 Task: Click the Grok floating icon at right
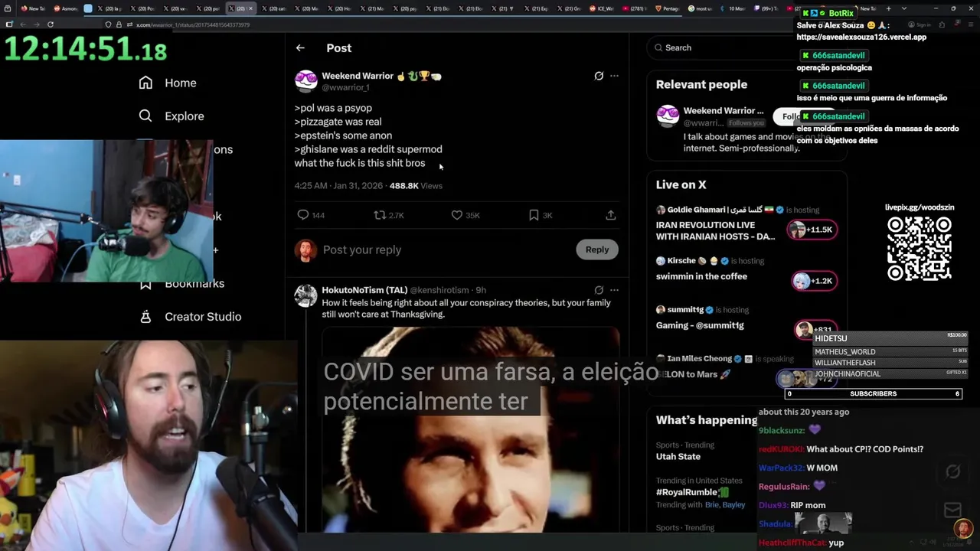[x=953, y=471]
